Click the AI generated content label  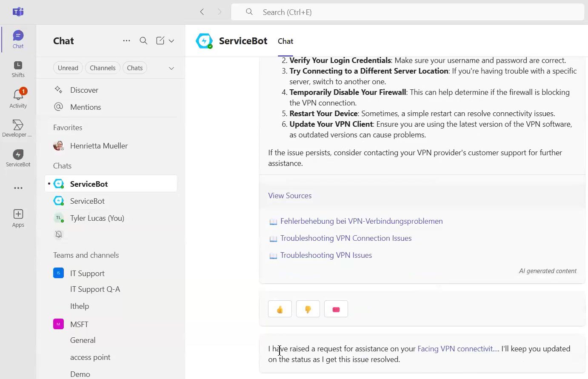click(548, 271)
